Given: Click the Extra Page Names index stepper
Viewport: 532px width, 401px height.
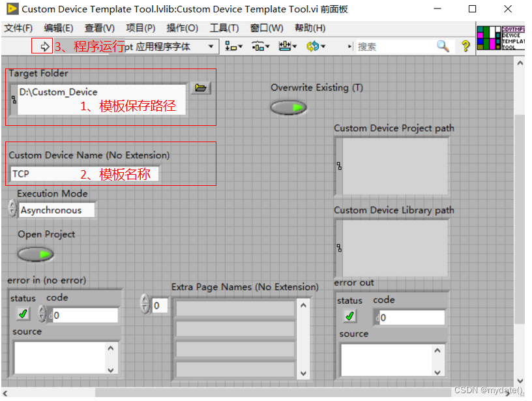Looking at the screenshot, I should pos(145,304).
